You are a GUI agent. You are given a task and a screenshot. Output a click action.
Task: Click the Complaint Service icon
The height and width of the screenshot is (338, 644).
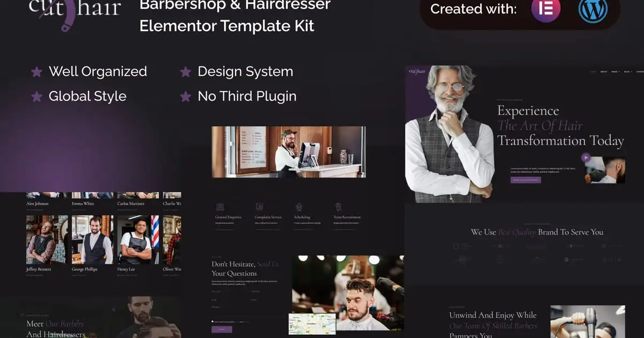259,207
